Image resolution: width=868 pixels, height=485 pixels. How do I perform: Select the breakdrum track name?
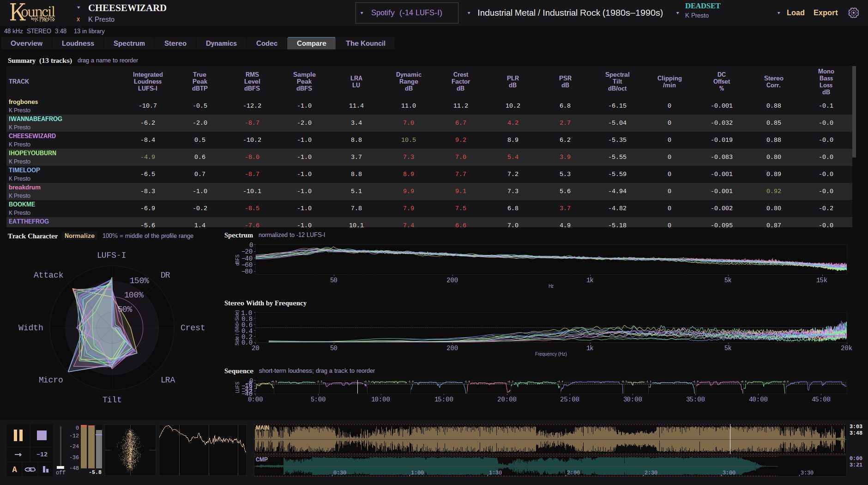point(25,188)
